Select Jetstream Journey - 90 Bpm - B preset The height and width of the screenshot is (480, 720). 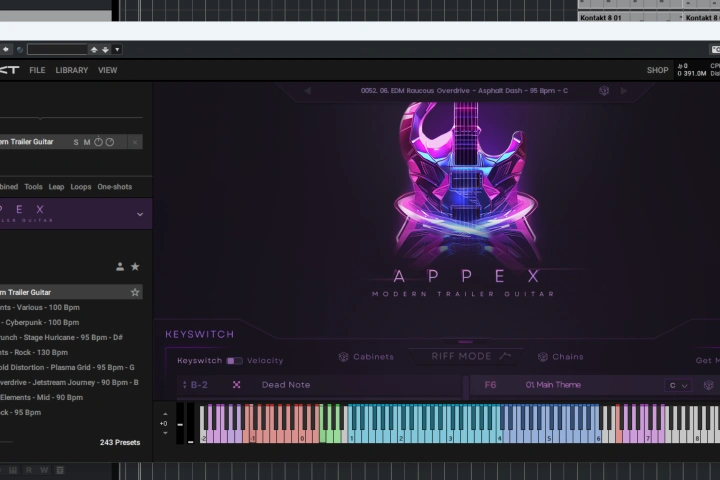pyautogui.click(x=71, y=383)
